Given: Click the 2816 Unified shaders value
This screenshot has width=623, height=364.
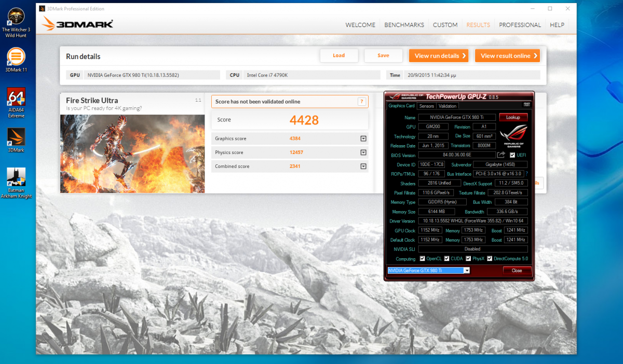Looking at the screenshot, I should click(440, 183).
